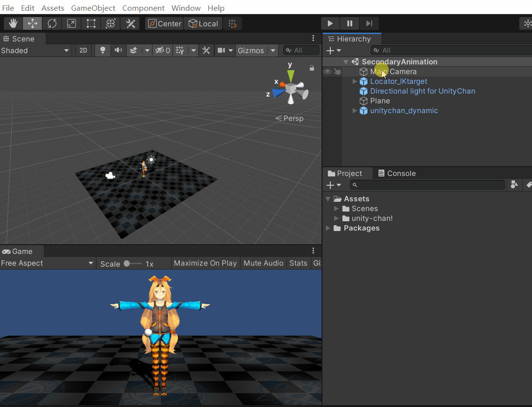Open Shaded draw mode dropdown
The height and width of the screenshot is (407, 532).
pyautogui.click(x=35, y=51)
